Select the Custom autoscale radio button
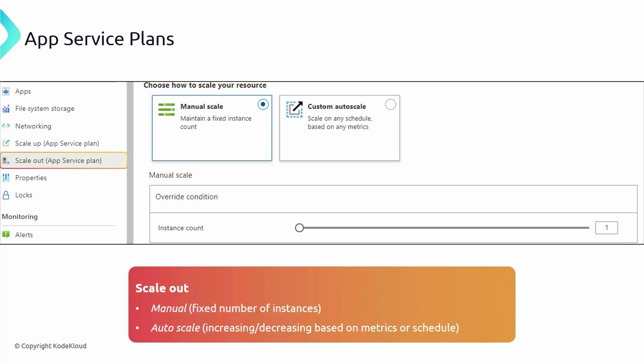This screenshot has width=644, height=362. coord(390,105)
